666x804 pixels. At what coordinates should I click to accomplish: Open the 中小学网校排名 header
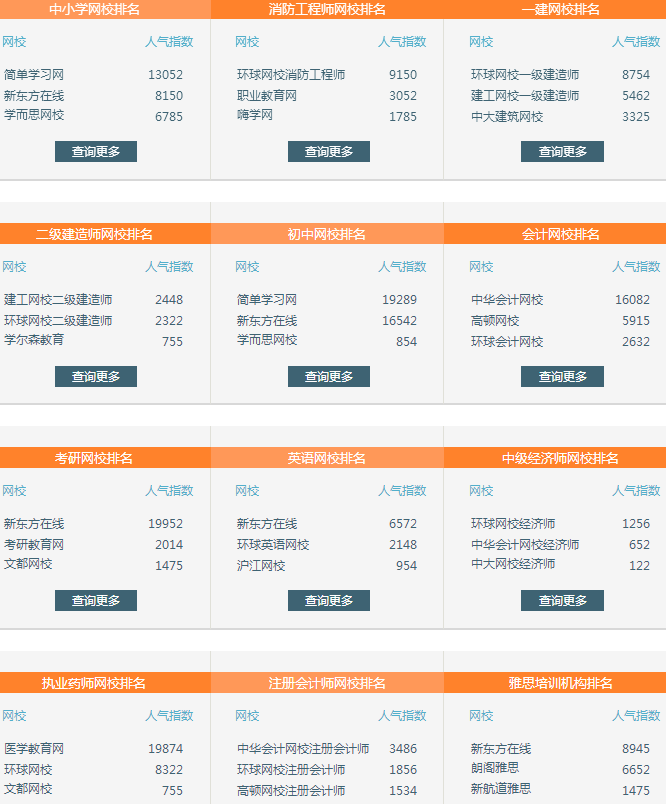point(94,9)
